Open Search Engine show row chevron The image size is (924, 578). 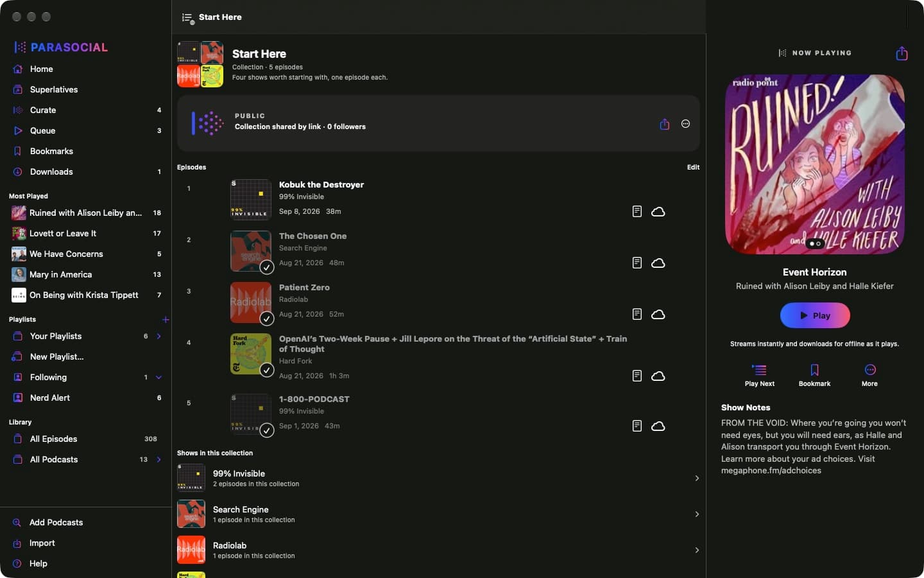click(x=697, y=514)
